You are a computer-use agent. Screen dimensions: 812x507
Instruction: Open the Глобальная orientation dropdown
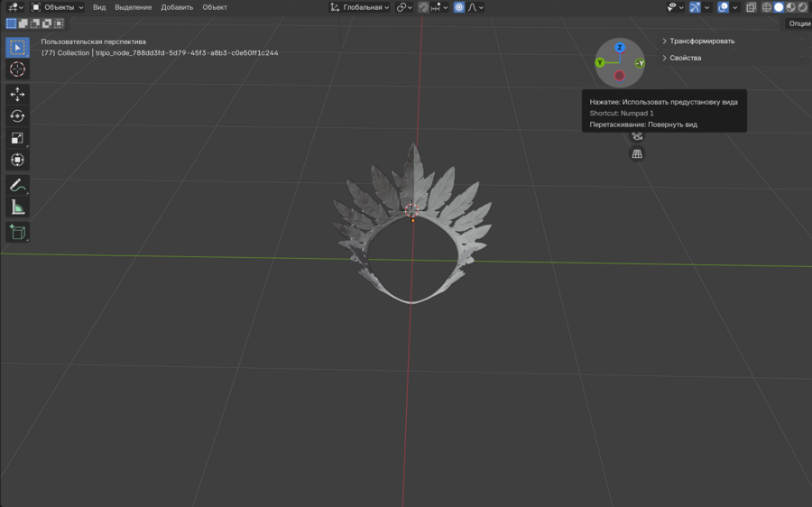[x=359, y=7]
